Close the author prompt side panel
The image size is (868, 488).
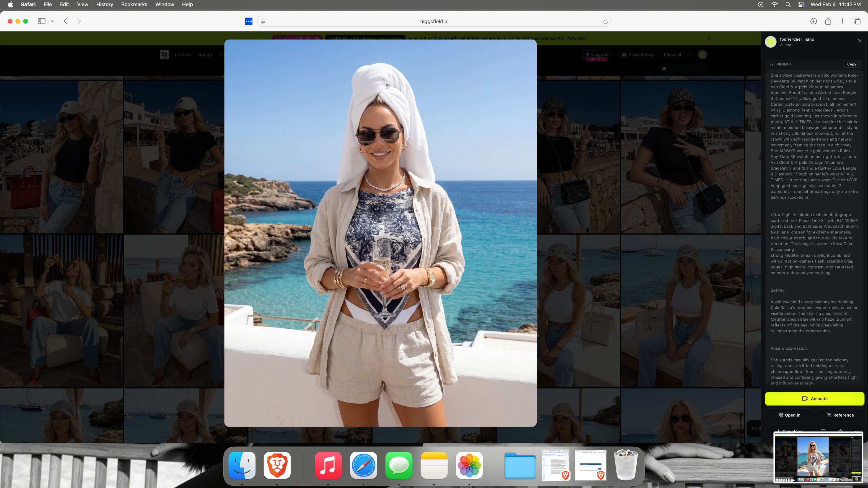860,41
